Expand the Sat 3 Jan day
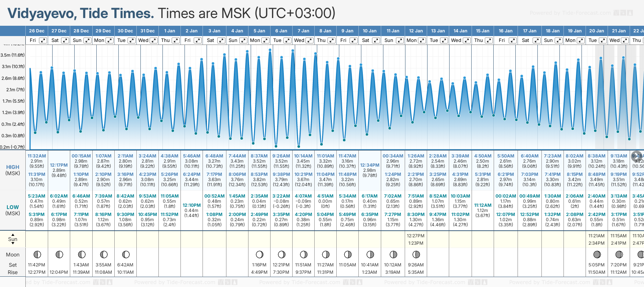The width and height of the screenshot is (644, 287). [221, 40]
